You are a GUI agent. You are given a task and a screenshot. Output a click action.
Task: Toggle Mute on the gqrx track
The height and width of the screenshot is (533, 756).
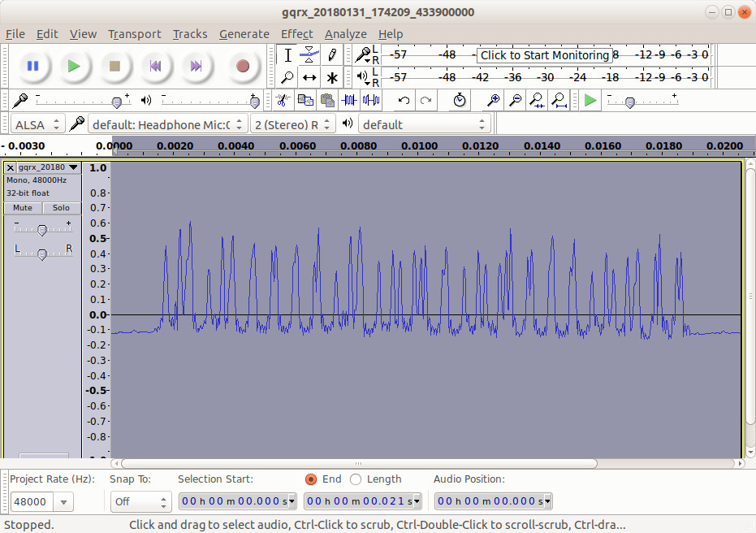click(23, 208)
